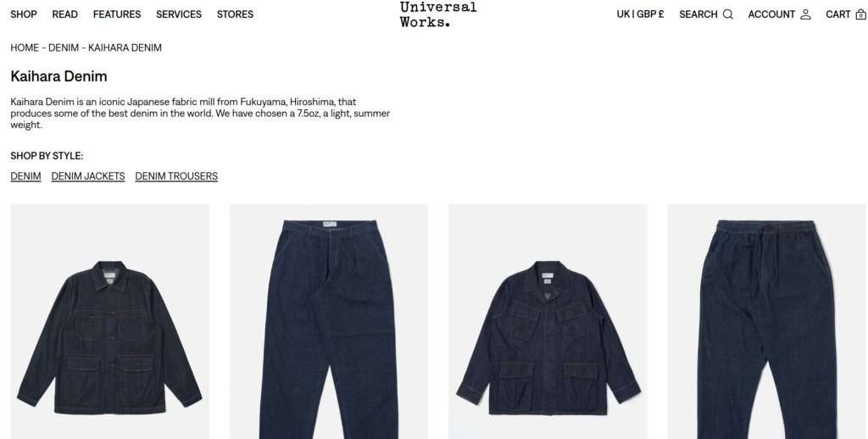Open the four-pocket denim jacket product image
868x439 pixels.
click(x=548, y=322)
